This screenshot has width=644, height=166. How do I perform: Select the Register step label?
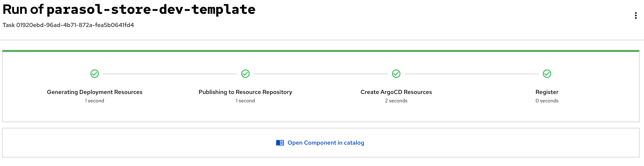[x=547, y=92]
